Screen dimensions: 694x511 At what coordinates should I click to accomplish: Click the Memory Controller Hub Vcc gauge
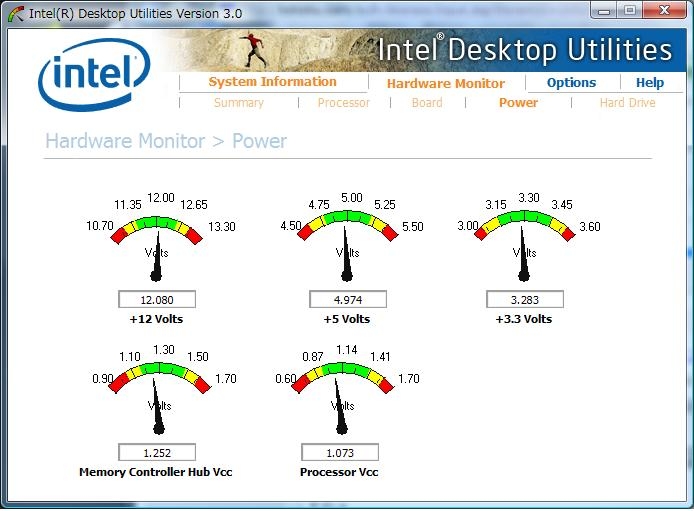[x=159, y=398]
